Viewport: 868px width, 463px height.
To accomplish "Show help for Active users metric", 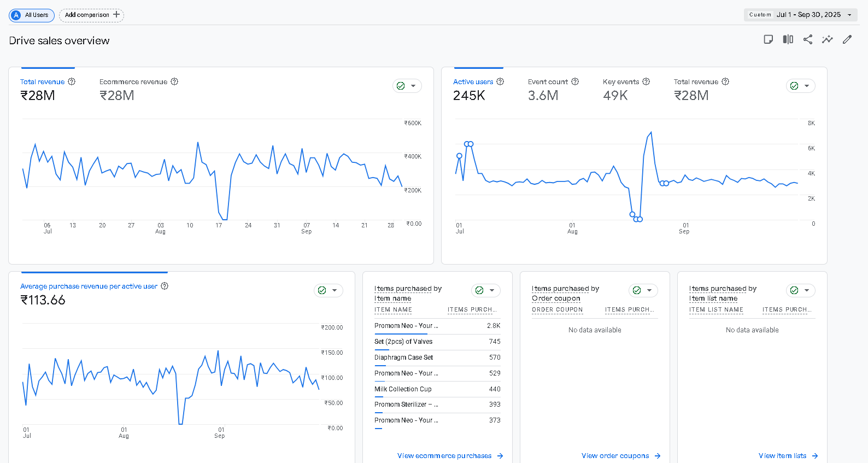I will point(500,81).
